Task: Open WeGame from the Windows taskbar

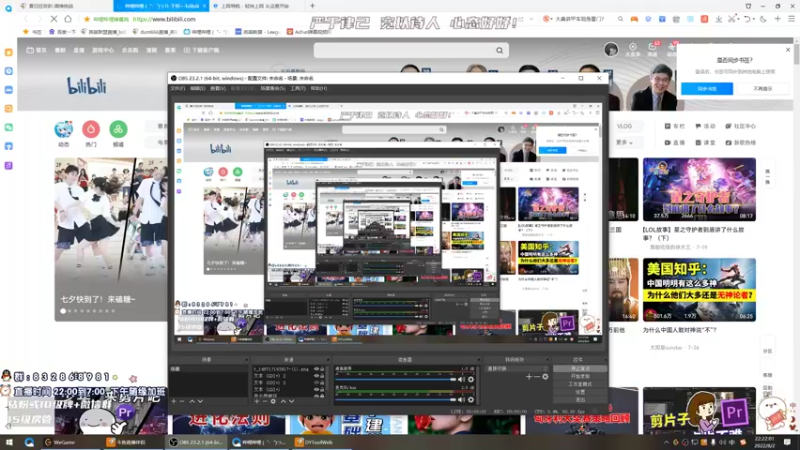Action: coord(61,442)
